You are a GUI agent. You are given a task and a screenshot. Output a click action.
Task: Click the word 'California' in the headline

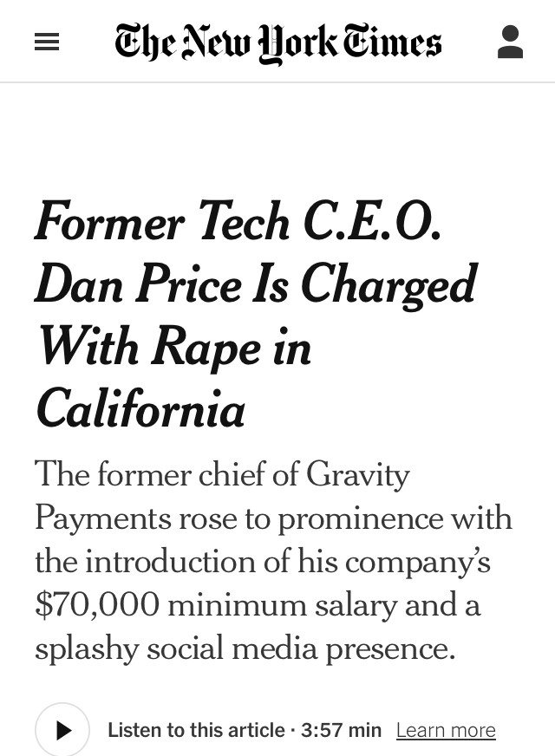click(x=140, y=409)
